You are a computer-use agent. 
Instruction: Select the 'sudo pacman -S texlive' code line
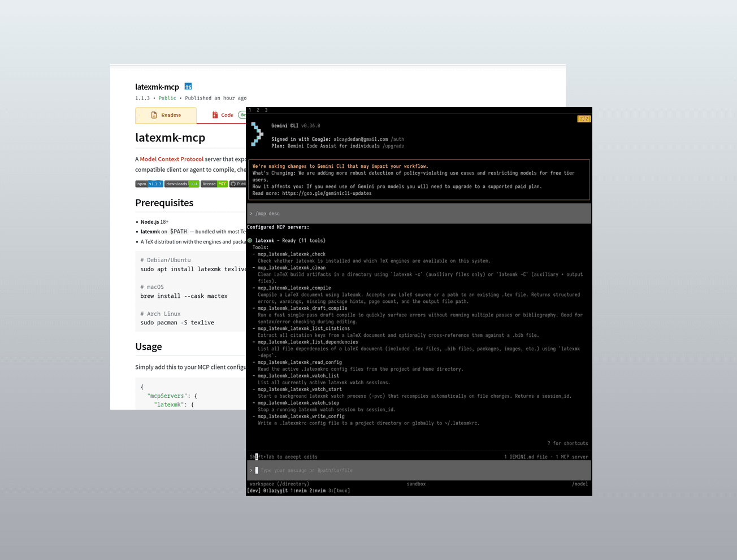[177, 323]
